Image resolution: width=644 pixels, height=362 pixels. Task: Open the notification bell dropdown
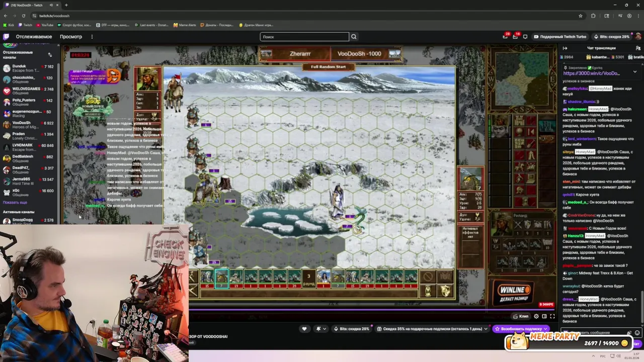(320, 329)
